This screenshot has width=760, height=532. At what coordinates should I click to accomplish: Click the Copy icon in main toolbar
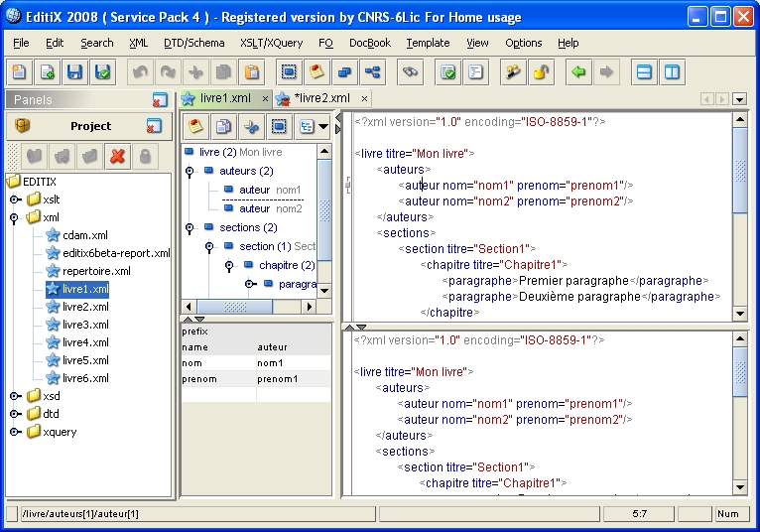(x=223, y=72)
